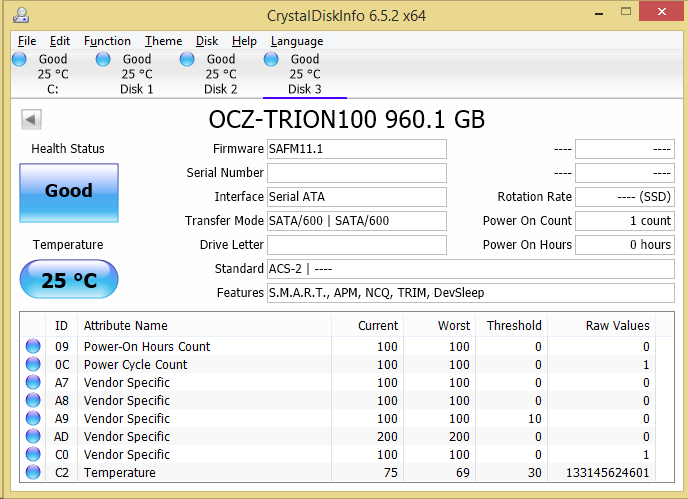The width and height of the screenshot is (688, 499).
Task: Click the Firmware field SAFM11.1
Action: (x=356, y=149)
